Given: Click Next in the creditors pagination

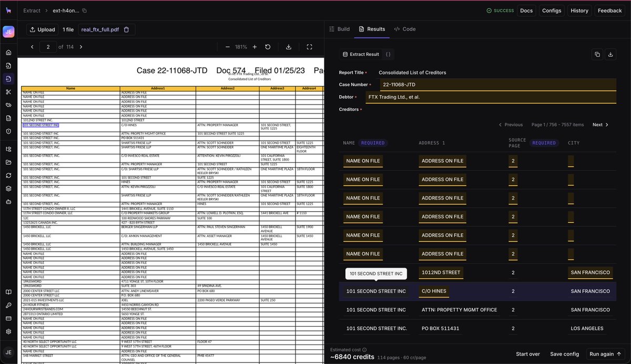Looking at the screenshot, I should pyautogui.click(x=601, y=124).
